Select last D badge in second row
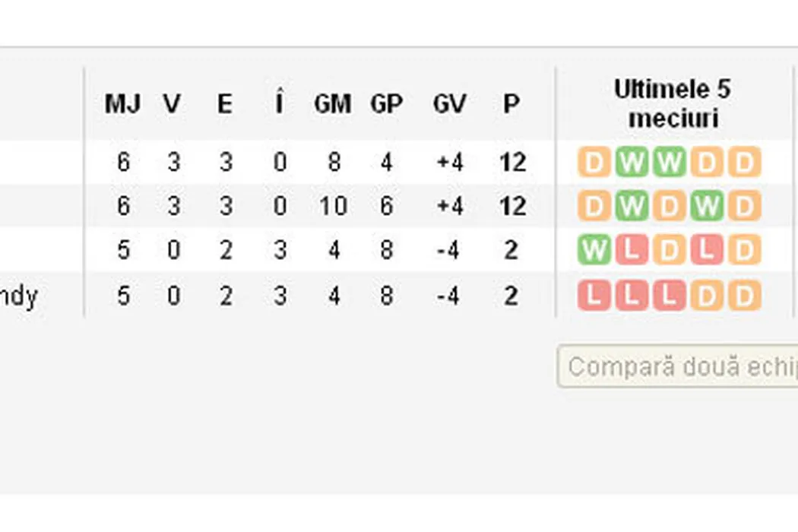The width and height of the screenshot is (798, 532). pos(744,206)
